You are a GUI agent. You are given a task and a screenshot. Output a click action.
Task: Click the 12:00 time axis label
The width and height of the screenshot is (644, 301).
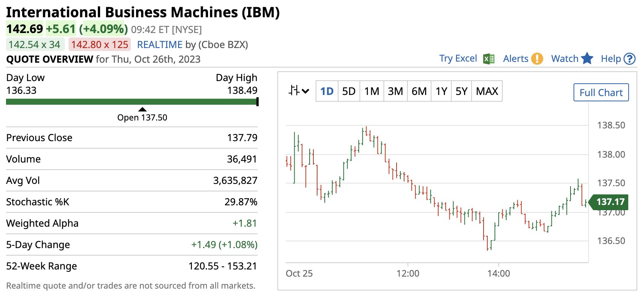[408, 274]
